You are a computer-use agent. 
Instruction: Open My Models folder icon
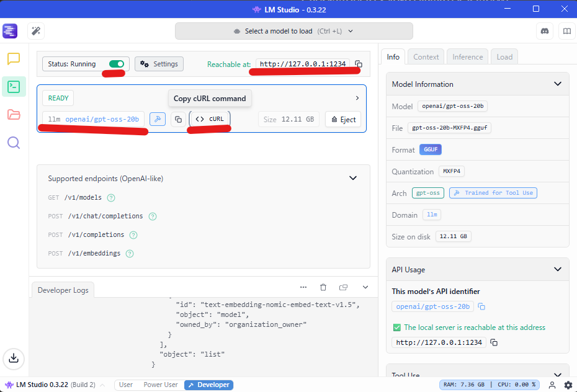point(14,115)
